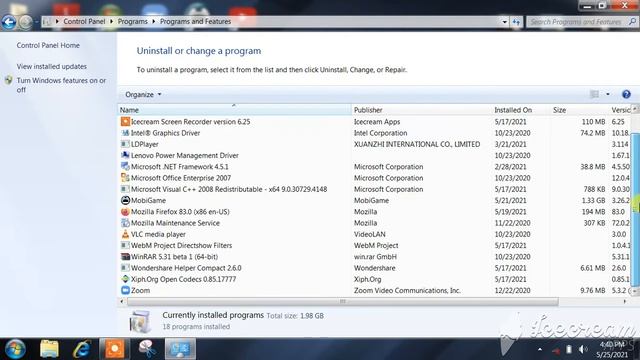Open the help question mark button
This screenshot has height=360, width=640.
pyautogui.click(x=626, y=94)
